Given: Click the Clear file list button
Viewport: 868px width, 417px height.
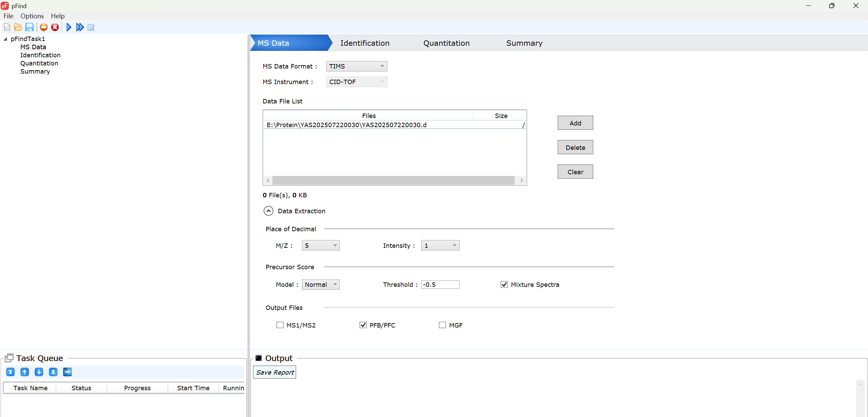Looking at the screenshot, I should [x=575, y=172].
